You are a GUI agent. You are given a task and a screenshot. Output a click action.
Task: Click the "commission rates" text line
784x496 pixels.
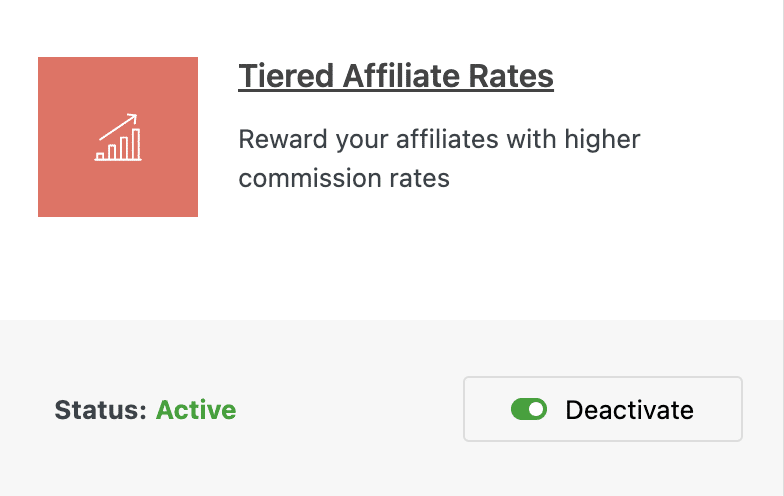pyautogui.click(x=344, y=178)
